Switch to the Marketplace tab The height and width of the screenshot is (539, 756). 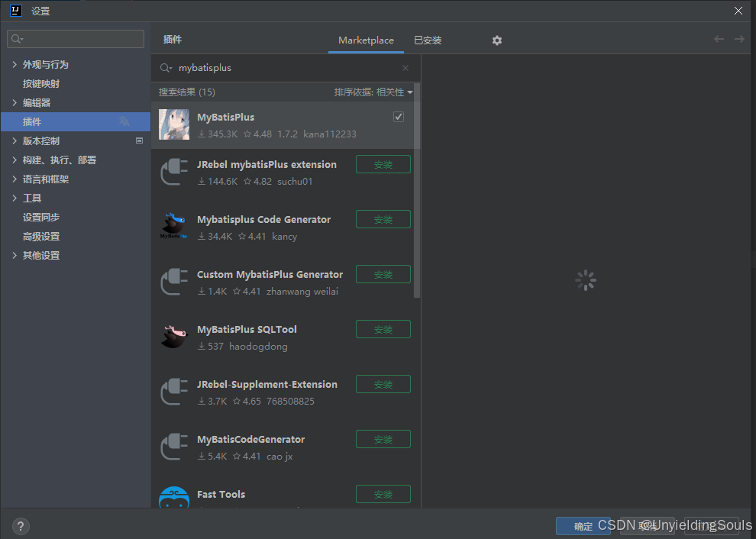pos(366,40)
